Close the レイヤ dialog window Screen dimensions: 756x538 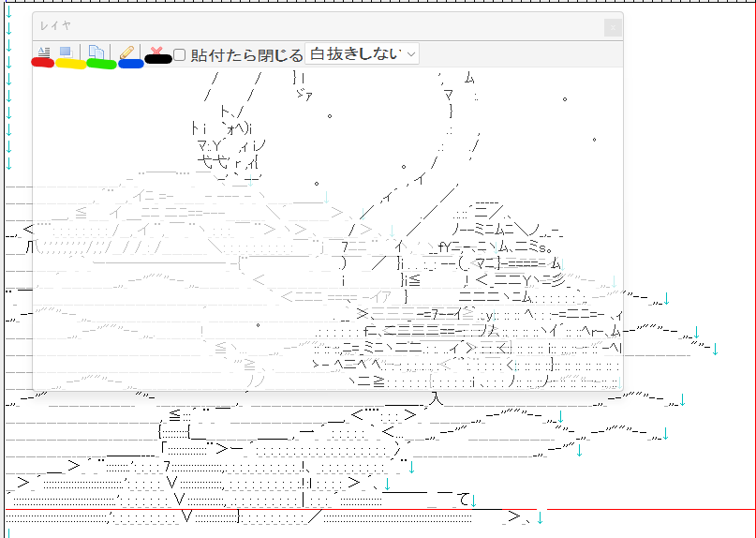613,27
